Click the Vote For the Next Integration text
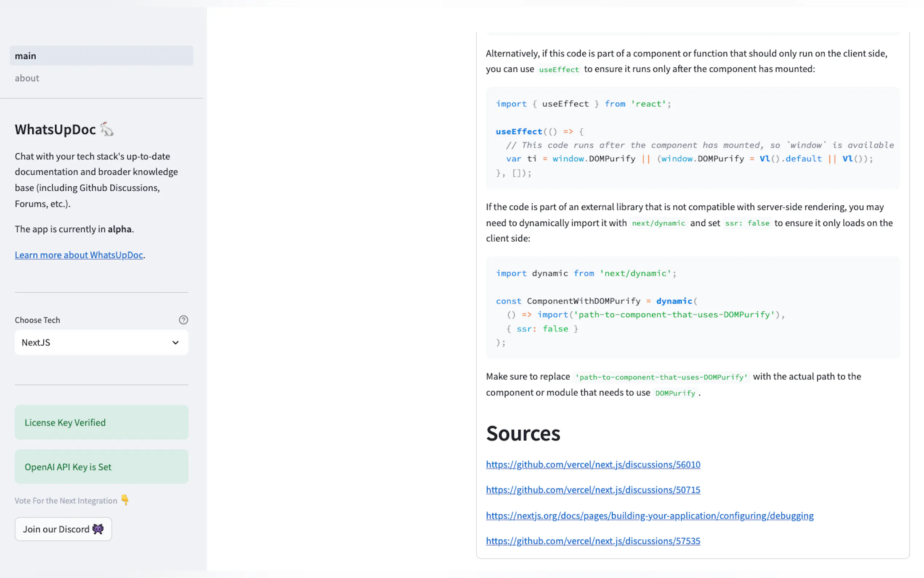The height and width of the screenshot is (578, 924). (66, 501)
